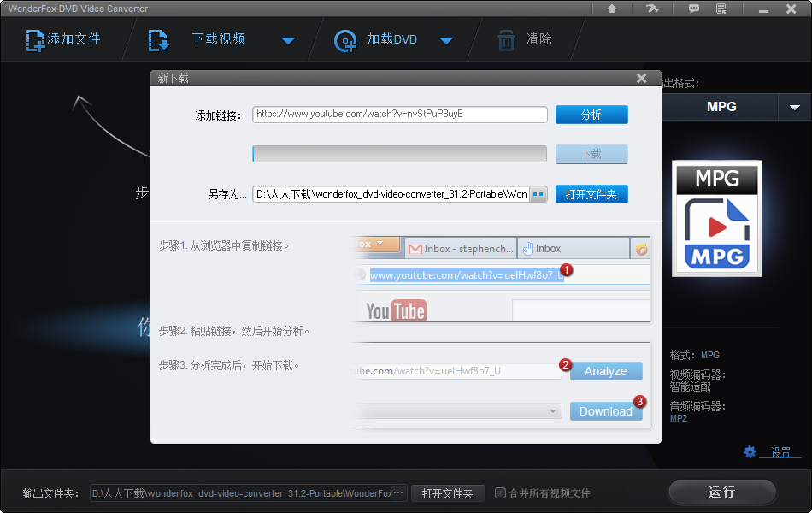The height and width of the screenshot is (513, 812).
Task: Click the 分析 analyze button
Action: click(x=591, y=114)
